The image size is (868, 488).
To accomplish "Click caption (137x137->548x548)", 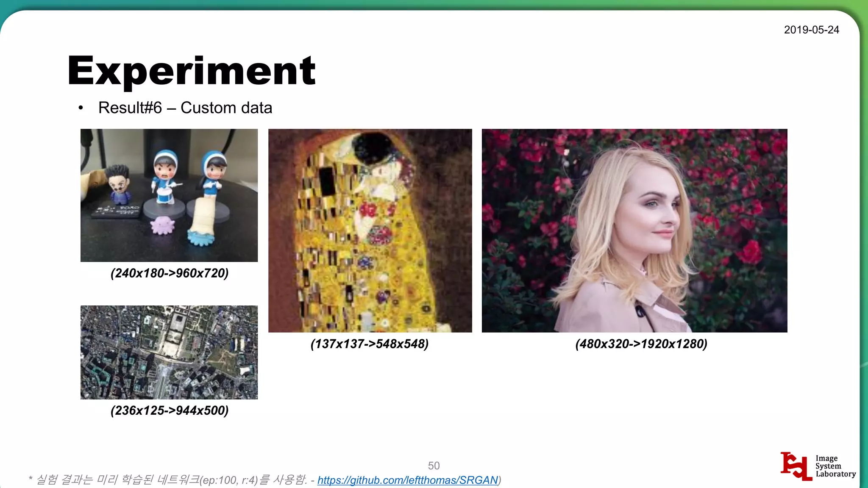I will click(370, 344).
